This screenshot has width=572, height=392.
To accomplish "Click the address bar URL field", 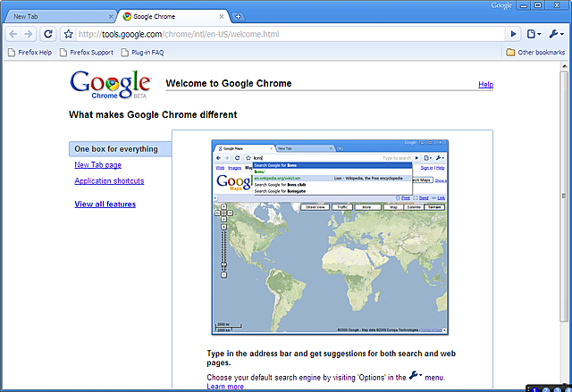I will [x=290, y=34].
